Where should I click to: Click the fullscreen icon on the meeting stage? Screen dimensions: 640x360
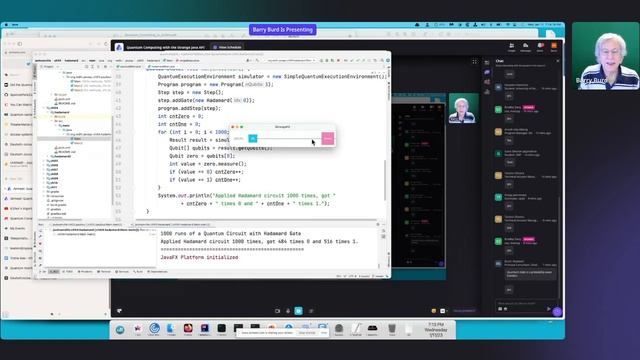pyautogui.click(x=474, y=62)
